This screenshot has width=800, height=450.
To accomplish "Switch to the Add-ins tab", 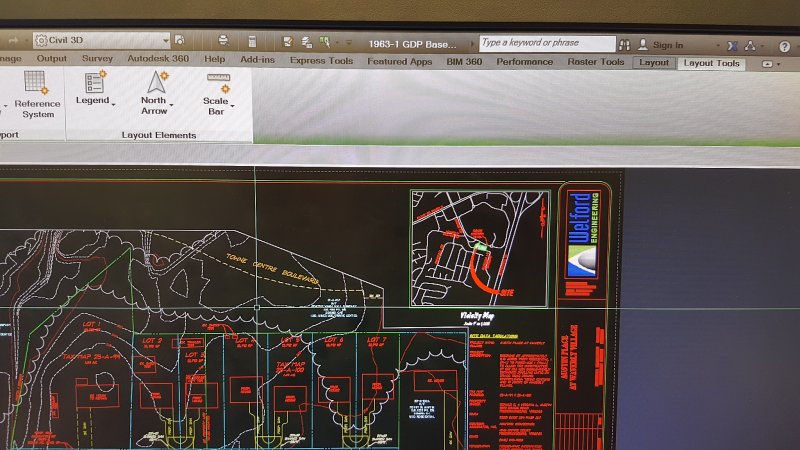I will click(257, 60).
